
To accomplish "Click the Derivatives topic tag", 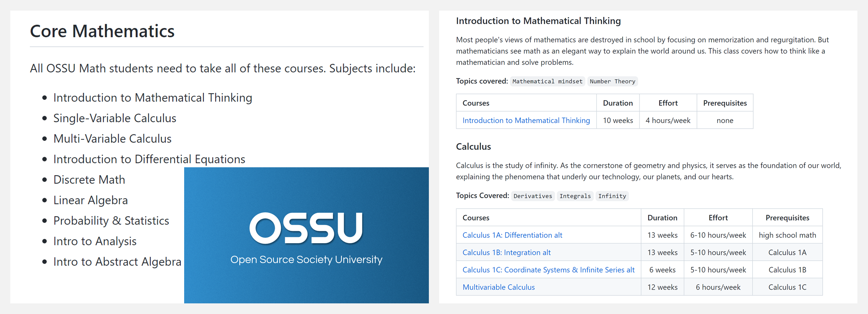I will tap(533, 196).
